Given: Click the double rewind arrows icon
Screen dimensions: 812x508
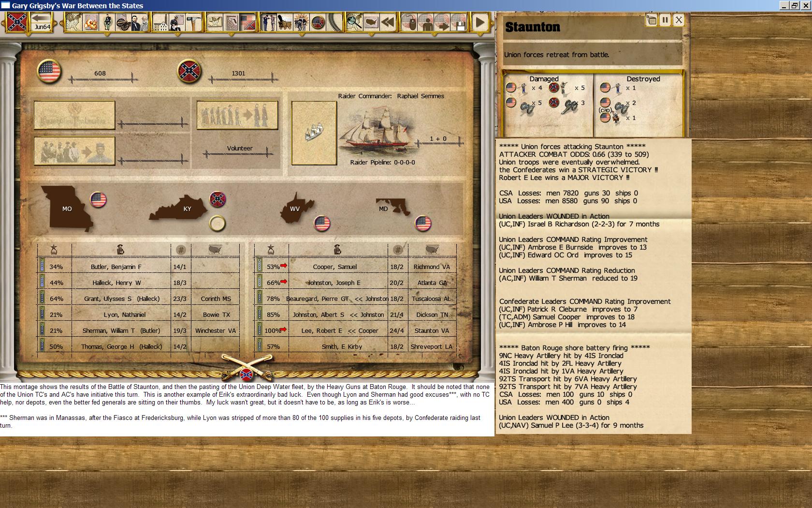Looking at the screenshot, I should point(388,22).
